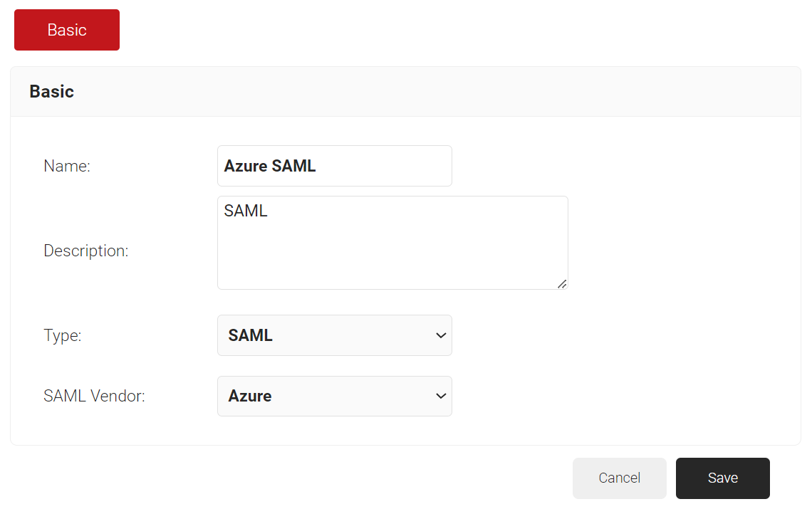Click the SAML Vendor label
812x509 pixels.
[94, 396]
